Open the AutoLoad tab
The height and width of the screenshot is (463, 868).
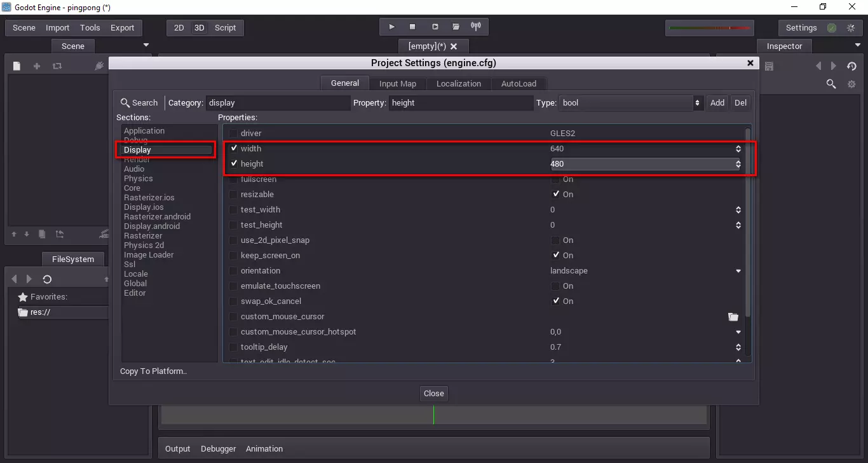[x=519, y=84]
